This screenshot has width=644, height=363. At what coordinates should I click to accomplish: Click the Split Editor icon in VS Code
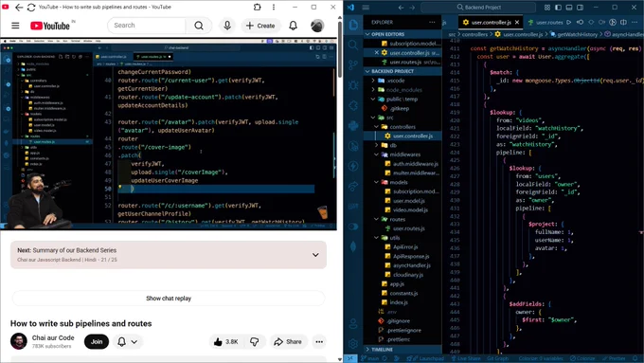pos(623,22)
